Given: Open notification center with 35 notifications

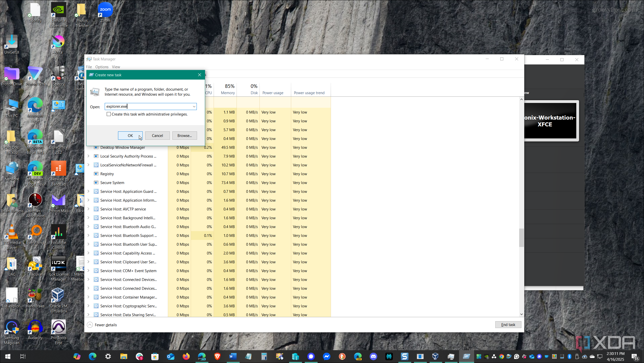Looking at the screenshot, I should pos(635,357).
